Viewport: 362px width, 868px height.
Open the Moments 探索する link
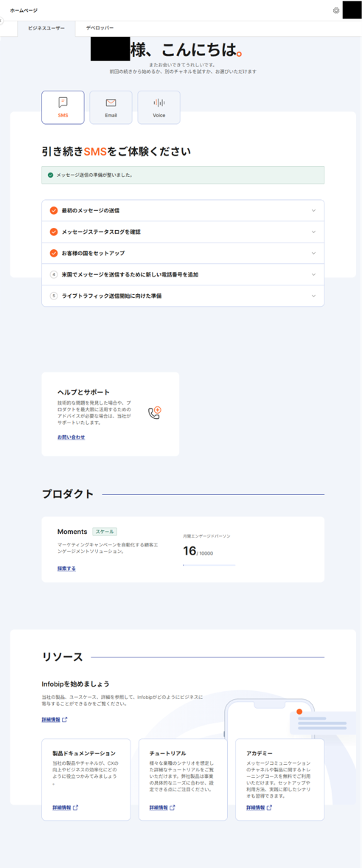(66, 569)
